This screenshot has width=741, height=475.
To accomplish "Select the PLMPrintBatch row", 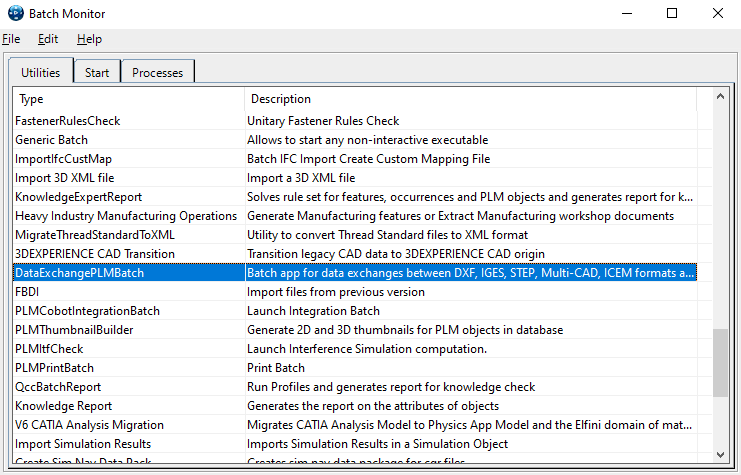I will pyautogui.click(x=354, y=368).
